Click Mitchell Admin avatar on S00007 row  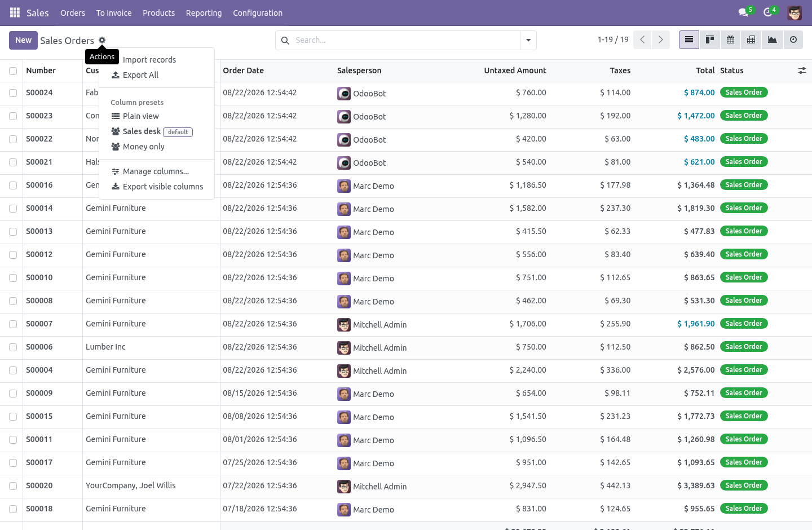click(x=344, y=325)
